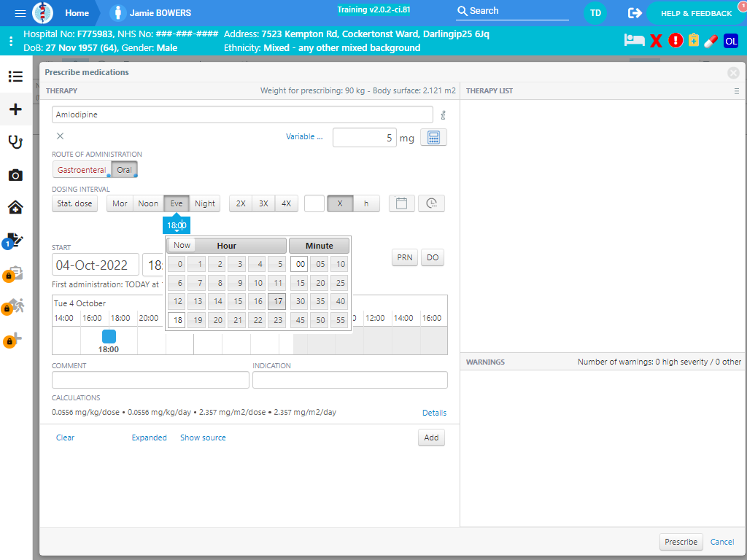The width and height of the screenshot is (747, 560).
Task: Select the Gastroenteral route
Action: [82, 170]
